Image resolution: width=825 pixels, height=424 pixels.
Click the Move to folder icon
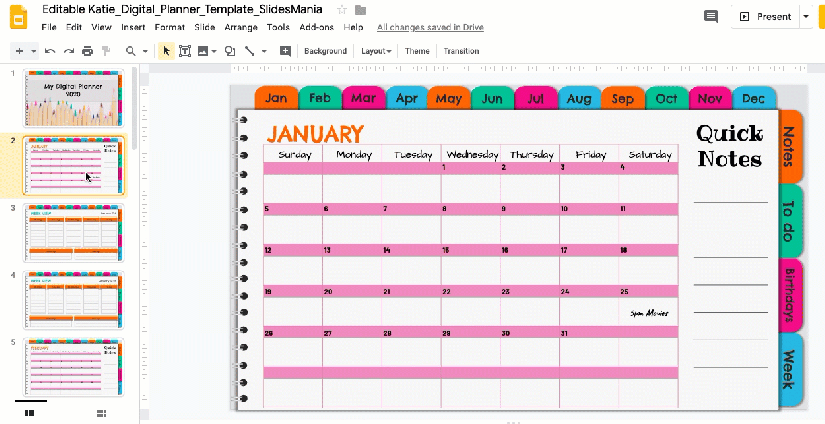pos(360,9)
